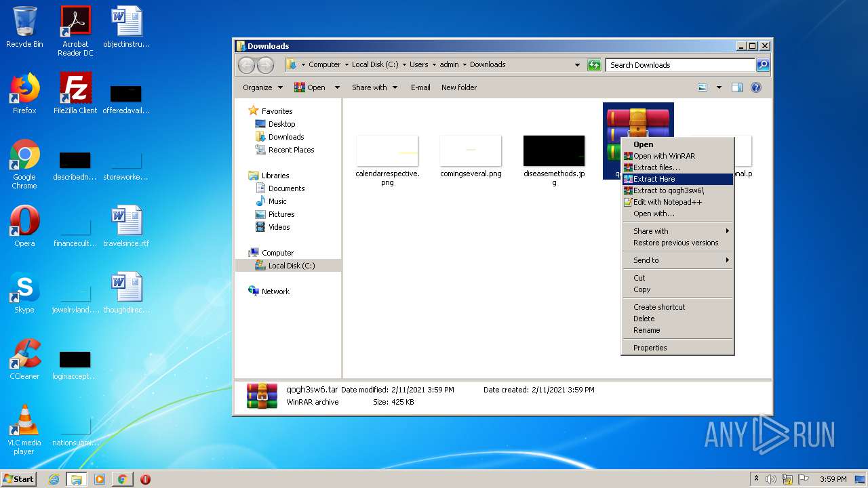
Task: Open Documents library in sidebar
Action: click(280, 188)
